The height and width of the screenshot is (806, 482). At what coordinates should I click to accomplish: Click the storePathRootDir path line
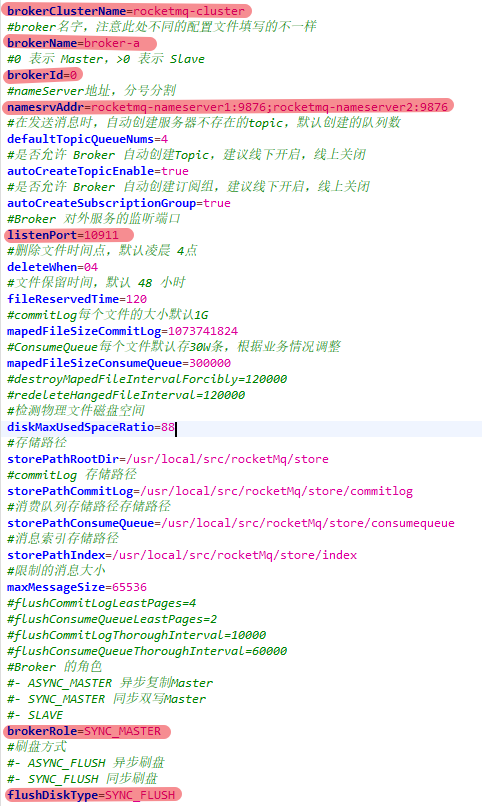click(x=168, y=459)
